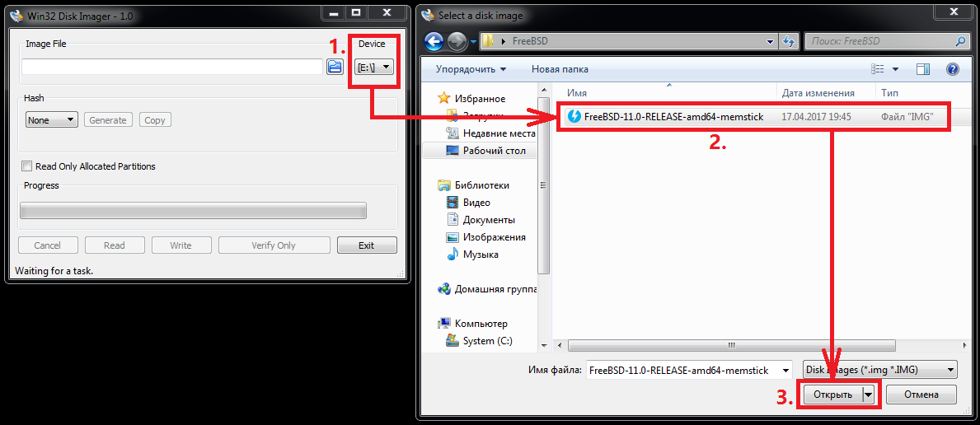Click the Недавние места icon
The height and width of the screenshot is (425, 980).
coord(452,133)
